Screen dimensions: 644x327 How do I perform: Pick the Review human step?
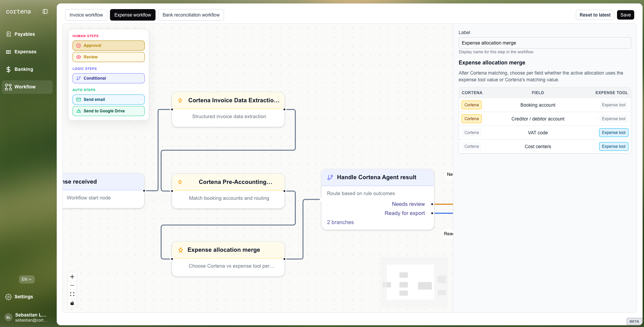pos(109,57)
